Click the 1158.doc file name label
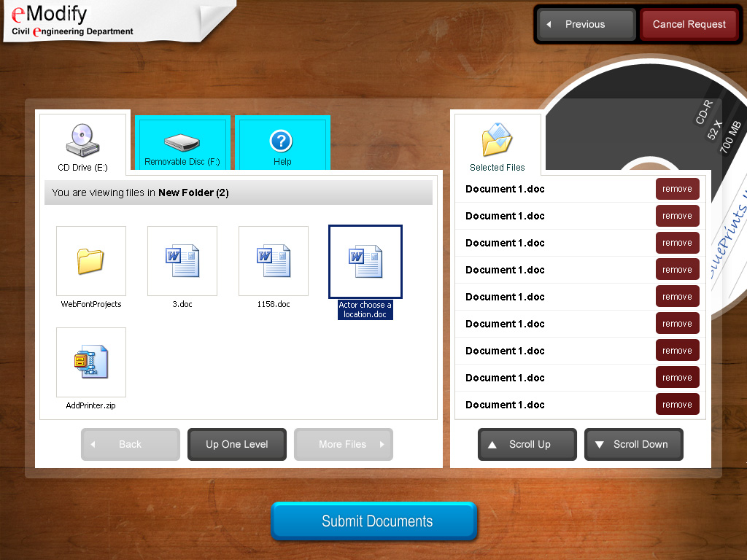This screenshot has height=560, width=747. click(274, 304)
